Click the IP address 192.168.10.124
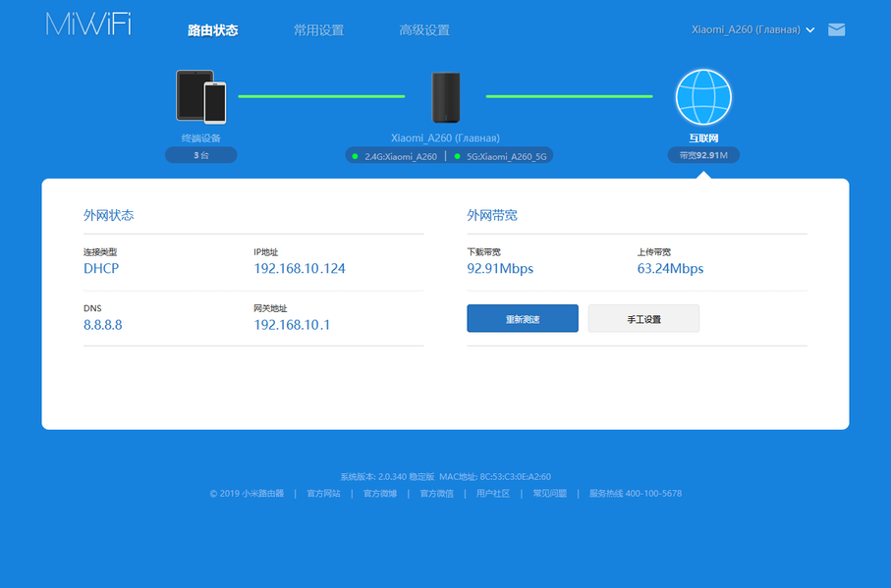 click(300, 268)
